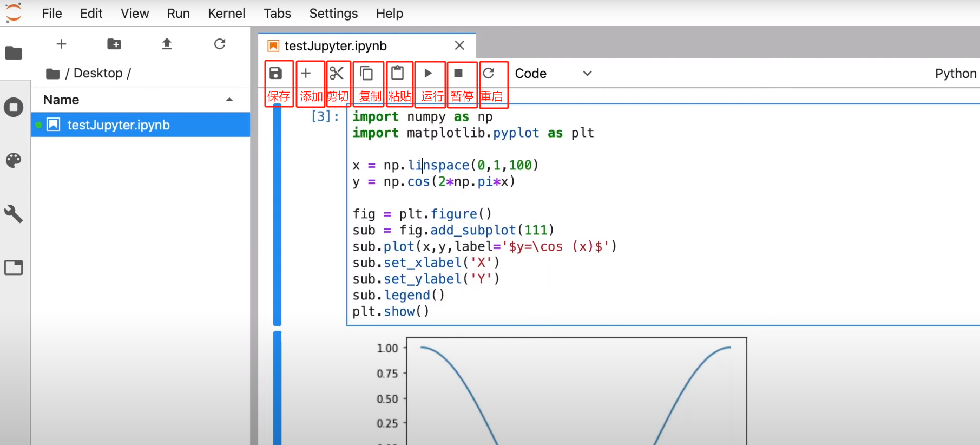The width and height of the screenshot is (980, 445).
Task: Show running terminals and kernels panel
Action: click(14, 107)
